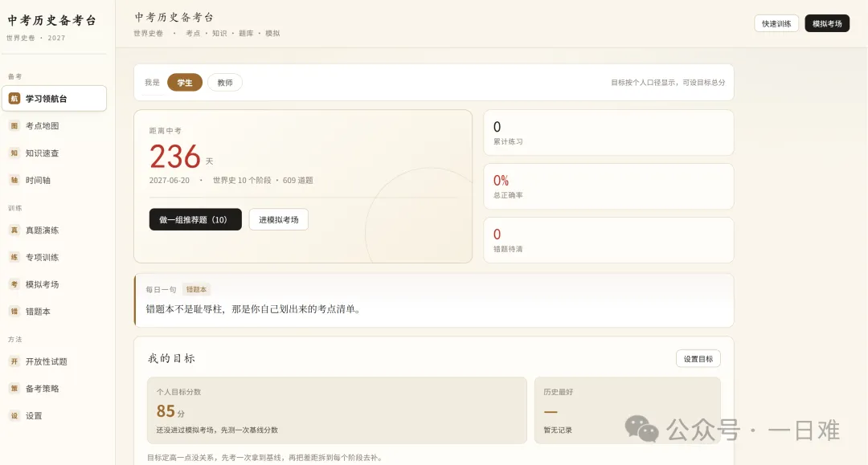
Task: Switch role to 教师
Action: click(x=225, y=83)
